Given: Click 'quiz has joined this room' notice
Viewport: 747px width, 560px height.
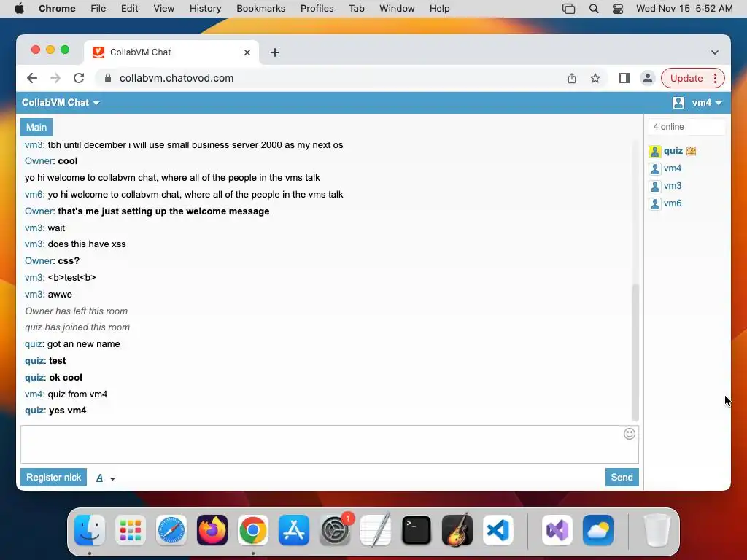Looking at the screenshot, I should [77, 327].
